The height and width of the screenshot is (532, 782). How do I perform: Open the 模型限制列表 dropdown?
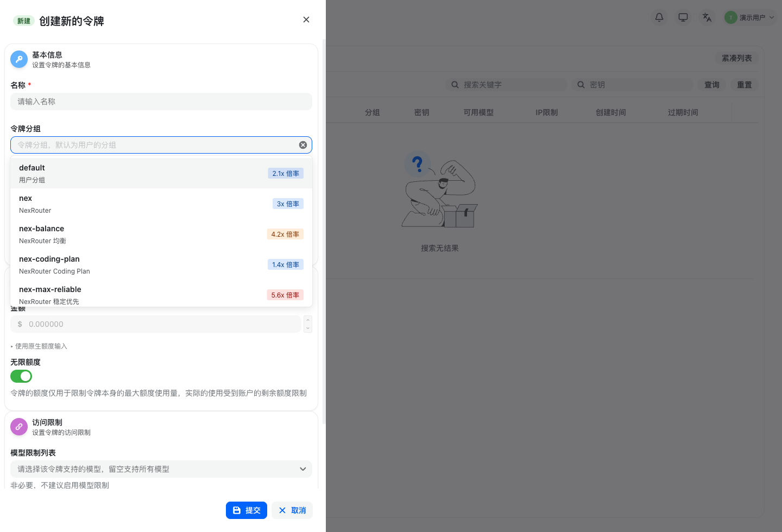coord(161,469)
